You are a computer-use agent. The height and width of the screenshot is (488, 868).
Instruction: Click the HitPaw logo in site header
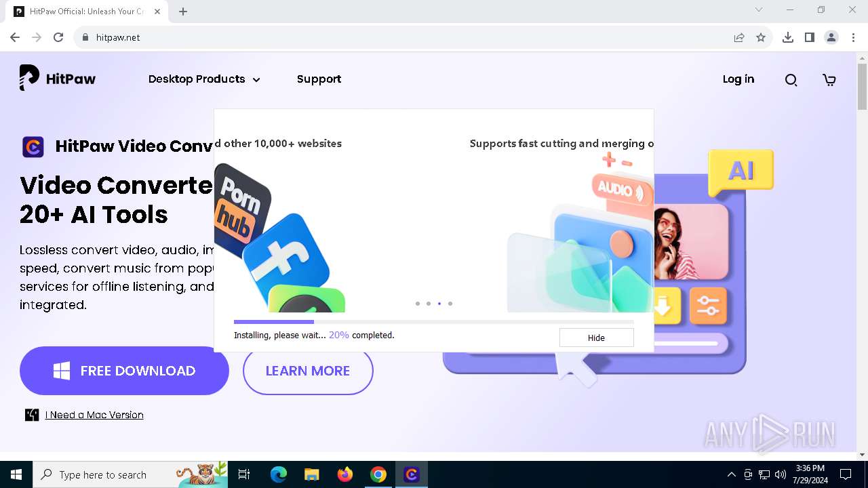58,79
